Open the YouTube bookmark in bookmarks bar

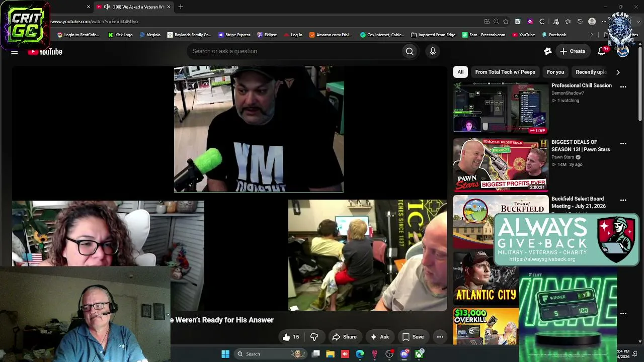[524, 35]
